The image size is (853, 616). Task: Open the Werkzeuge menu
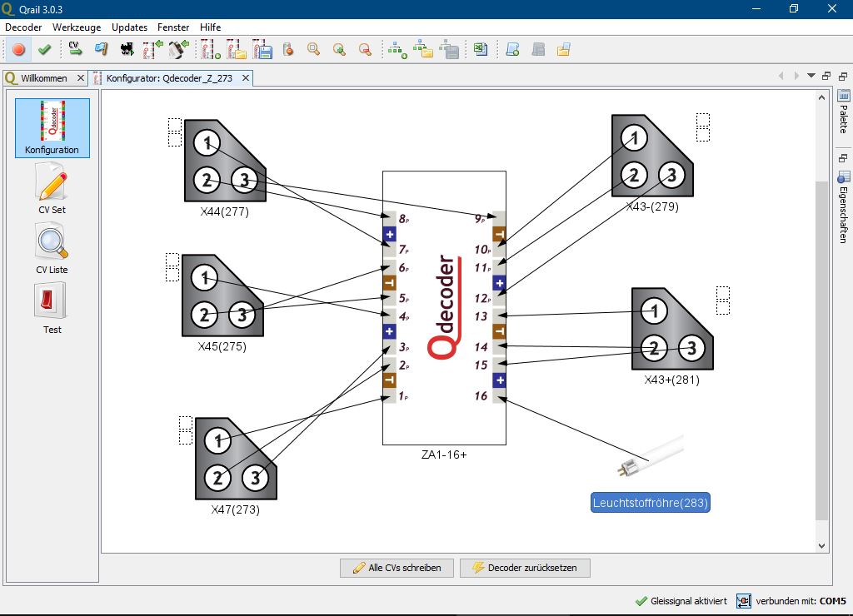(77, 27)
